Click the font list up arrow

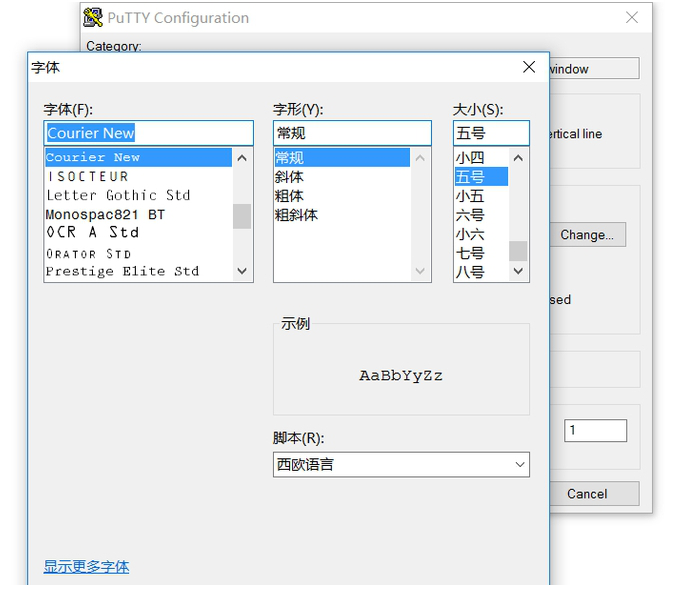242,158
